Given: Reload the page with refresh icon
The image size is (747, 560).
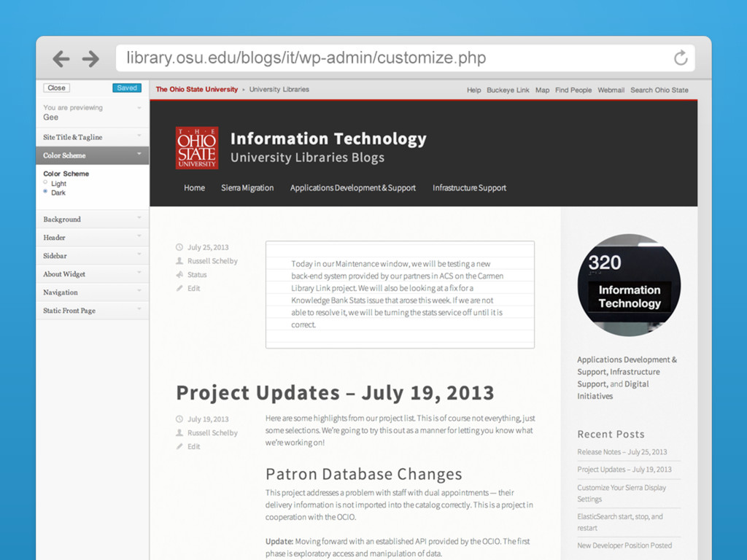Looking at the screenshot, I should click(x=681, y=58).
